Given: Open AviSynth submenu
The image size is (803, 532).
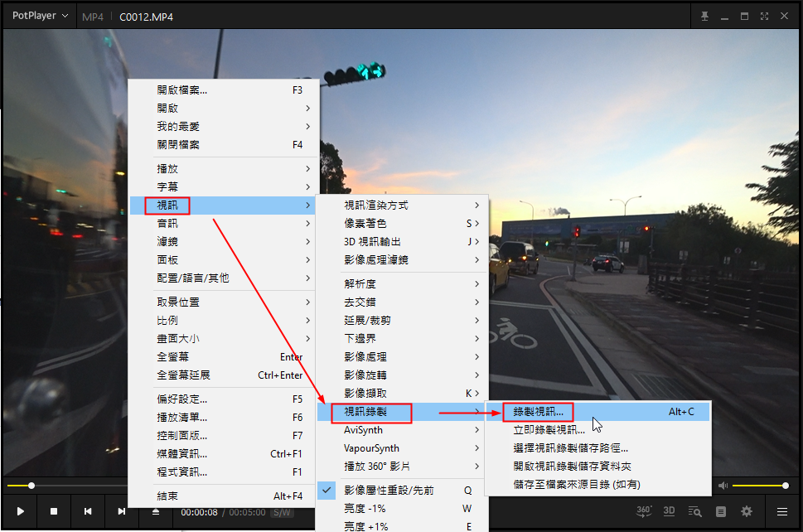Looking at the screenshot, I should coord(402,430).
